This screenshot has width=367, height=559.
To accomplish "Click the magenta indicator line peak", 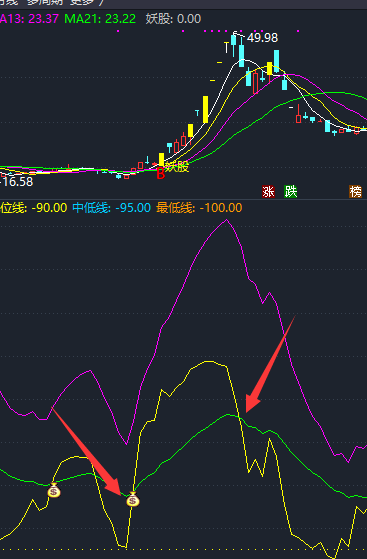I will (226, 220).
